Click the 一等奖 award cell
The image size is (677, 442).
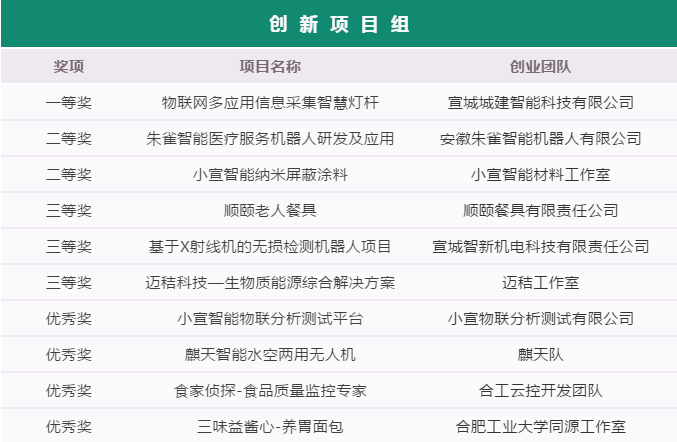point(69,103)
